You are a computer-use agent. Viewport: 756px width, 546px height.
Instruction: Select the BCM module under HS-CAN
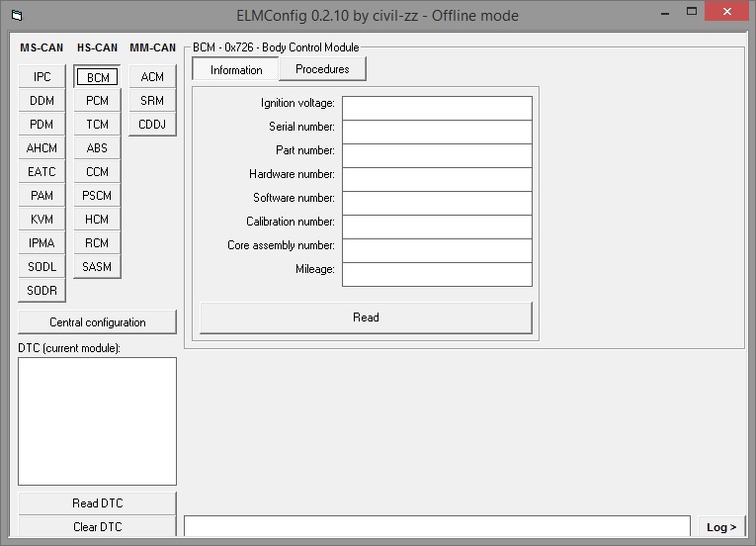(x=98, y=77)
